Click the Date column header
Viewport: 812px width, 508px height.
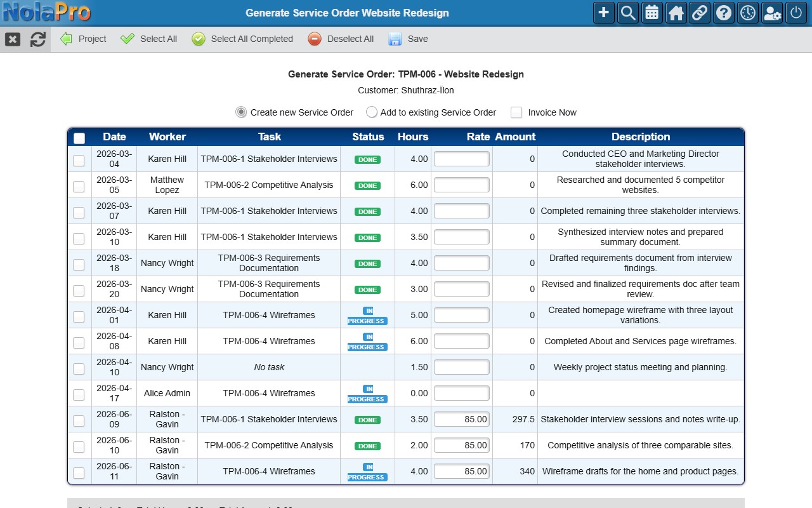pos(114,137)
